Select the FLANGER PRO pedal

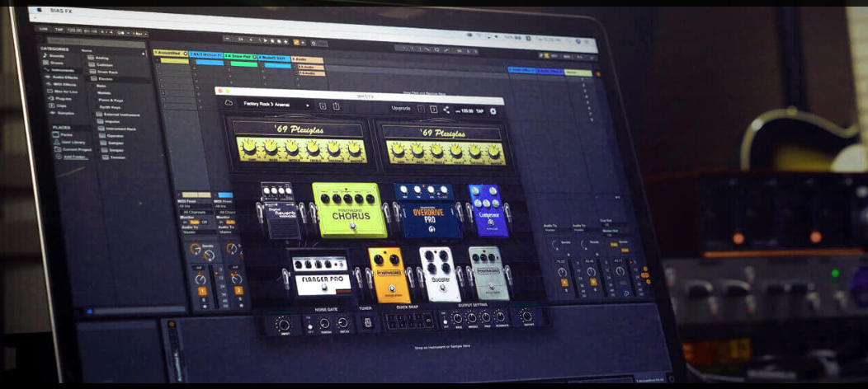pyautogui.click(x=320, y=274)
